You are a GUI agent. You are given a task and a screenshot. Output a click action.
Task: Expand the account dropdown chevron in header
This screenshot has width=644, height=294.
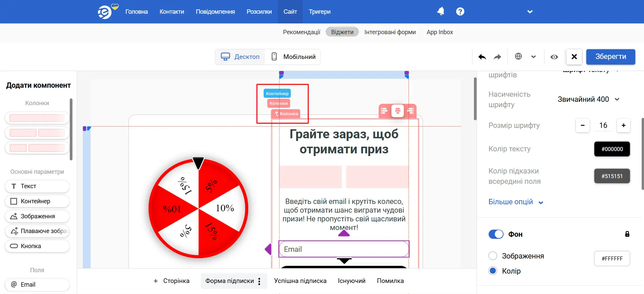[530, 12]
